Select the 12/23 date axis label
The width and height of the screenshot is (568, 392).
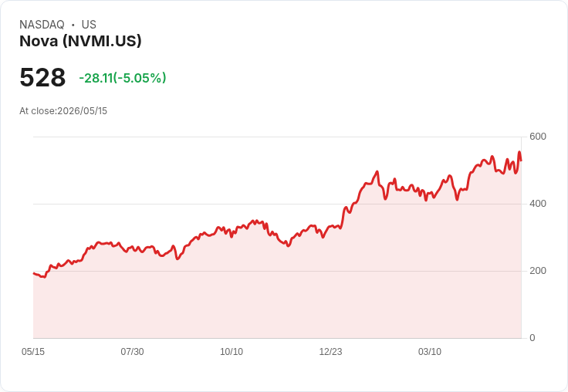click(330, 351)
